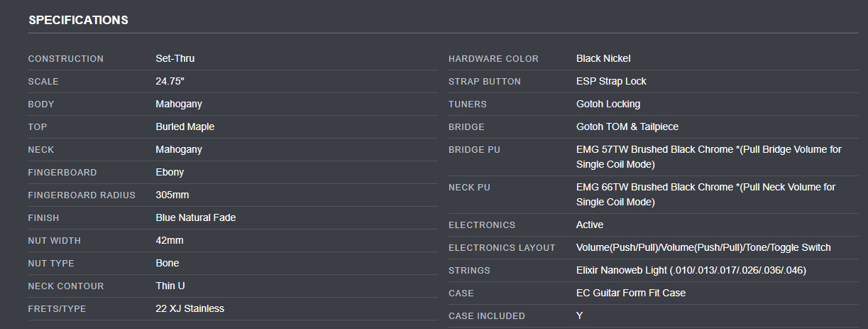Select the 42mm nut width value

point(169,240)
